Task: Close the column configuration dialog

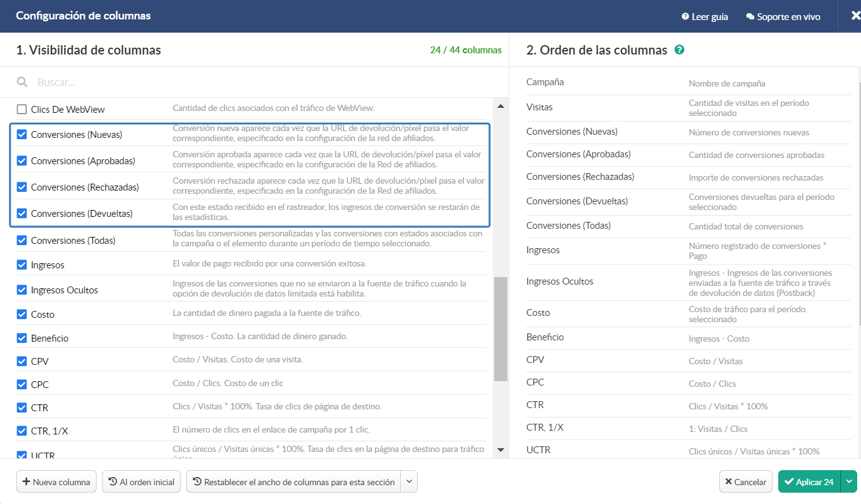Action: (x=855, y=16)
